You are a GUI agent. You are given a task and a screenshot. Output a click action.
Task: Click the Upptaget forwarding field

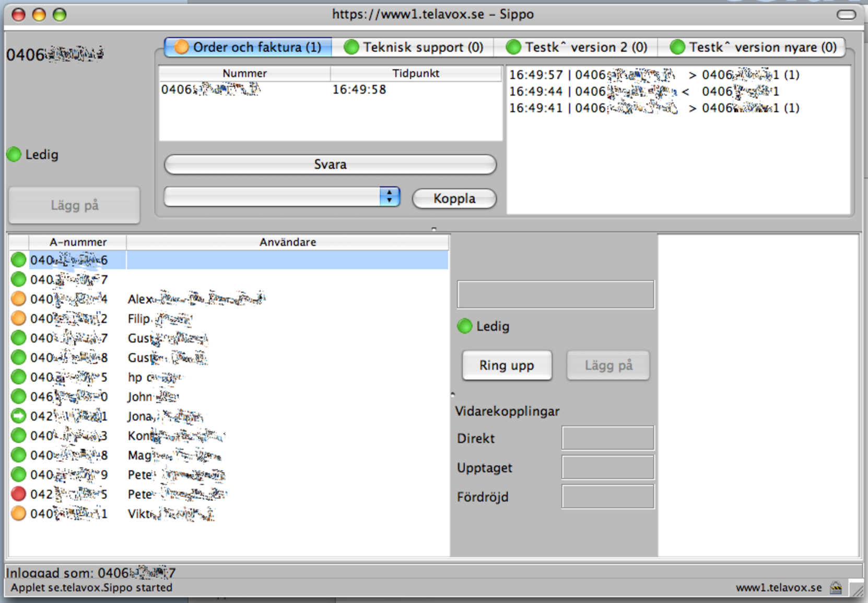coord(608,467)
